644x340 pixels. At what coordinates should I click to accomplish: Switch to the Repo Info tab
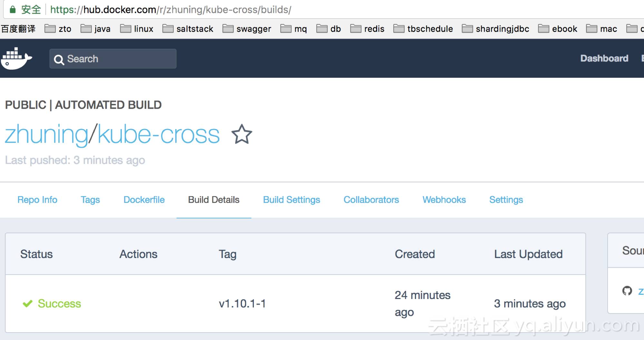coord(37,200)
